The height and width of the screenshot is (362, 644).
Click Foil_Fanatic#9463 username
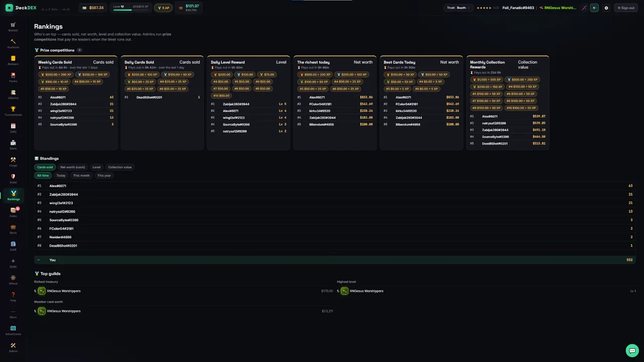click(x=518, y=8)
